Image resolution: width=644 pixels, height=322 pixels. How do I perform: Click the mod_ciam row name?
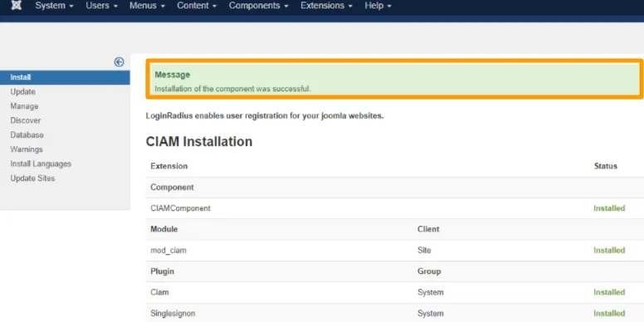coord(168,250)
